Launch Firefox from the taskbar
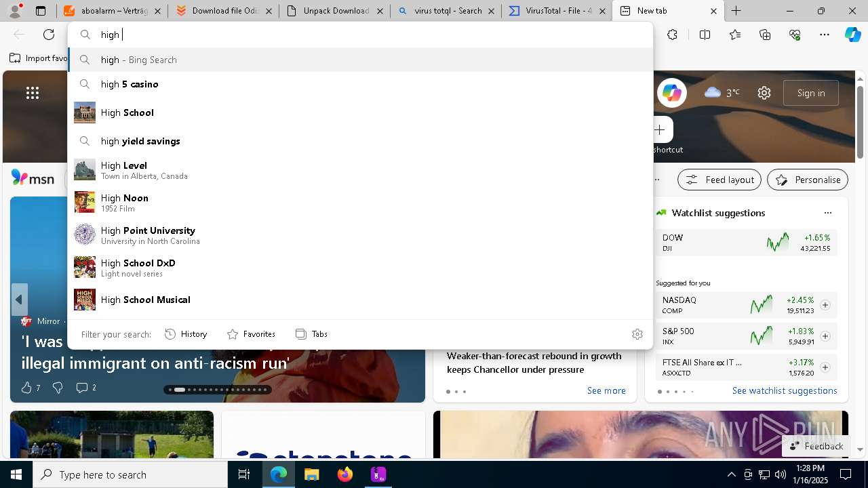The image size is (868, 488). 345,474
